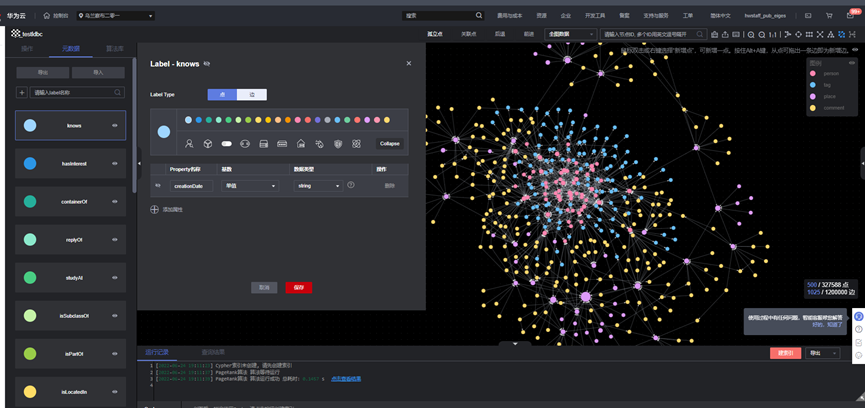The width and height of the screenshot is (865, 408).
Task: Switch Label Type to edge option
Action: 252,95
